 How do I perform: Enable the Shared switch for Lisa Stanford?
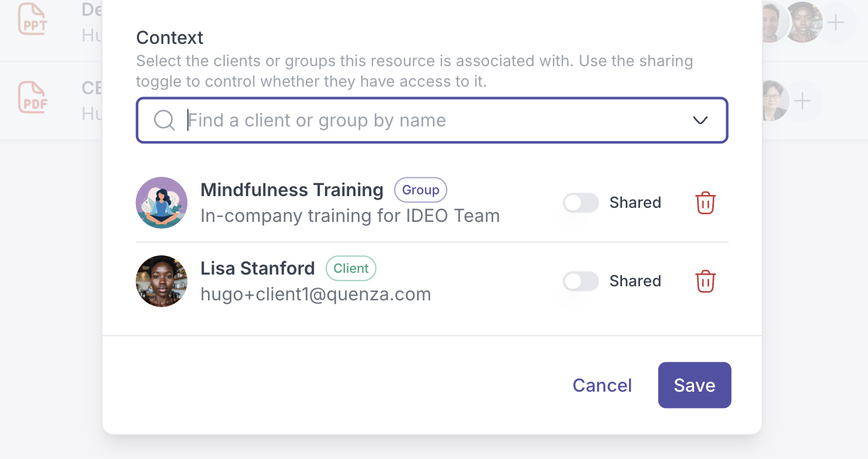[x=580, y=282]
